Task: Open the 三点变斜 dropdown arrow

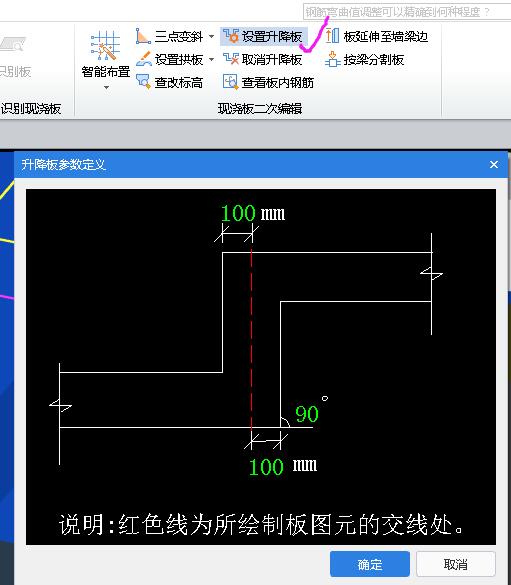Action: click(x=211, y=37)
